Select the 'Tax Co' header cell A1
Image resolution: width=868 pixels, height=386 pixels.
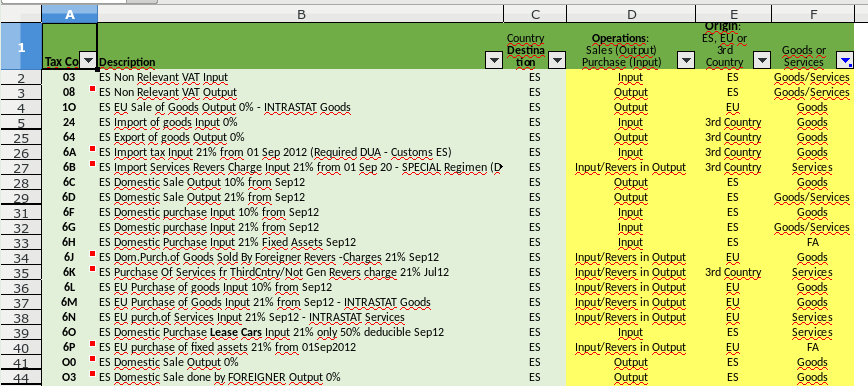(x=70, y=47)
